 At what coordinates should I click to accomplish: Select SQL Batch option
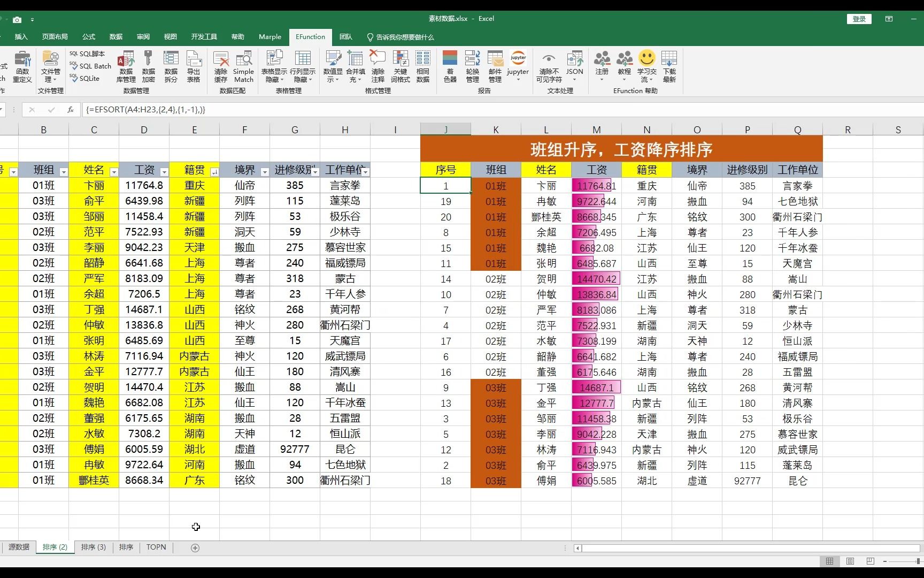click(90, 66)
